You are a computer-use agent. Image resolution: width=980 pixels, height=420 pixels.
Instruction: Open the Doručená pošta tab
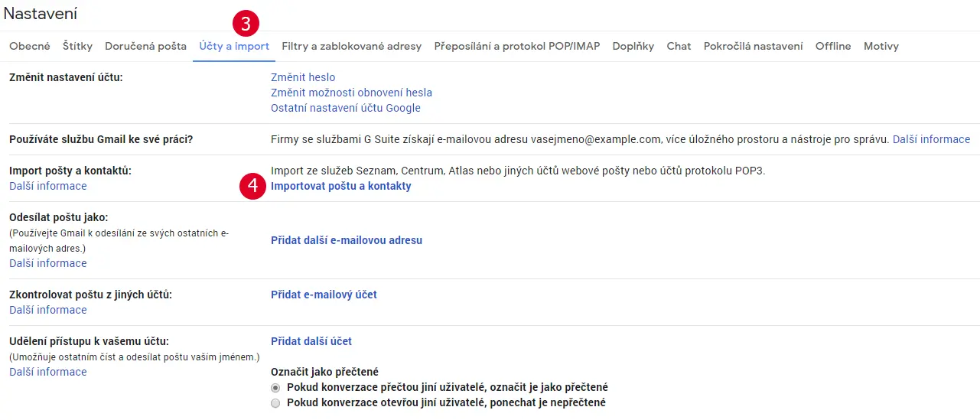145,46
